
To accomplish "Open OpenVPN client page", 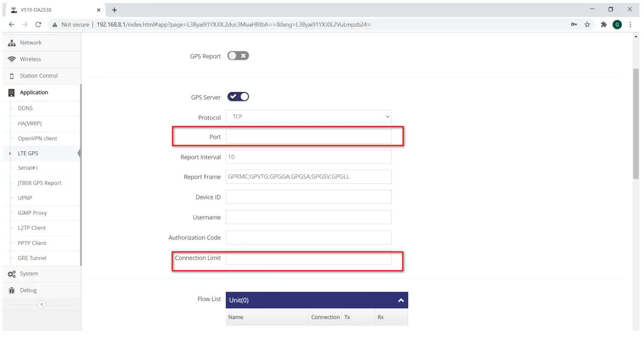I will [37, 139].
